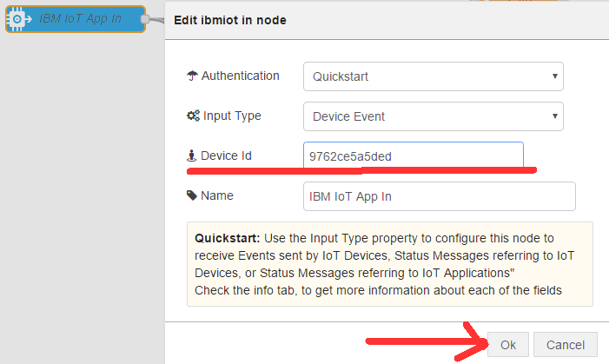This screenshot has width=609, height=364.
Task: Click the output port of IBM IoT node
Action: pos(145,19)
